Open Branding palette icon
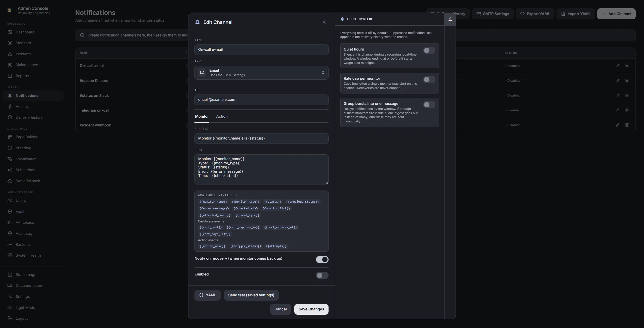 tap(10, 148)
